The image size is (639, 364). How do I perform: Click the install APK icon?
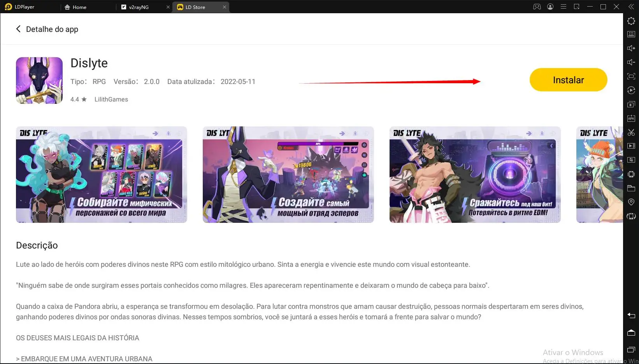[631, 118]
